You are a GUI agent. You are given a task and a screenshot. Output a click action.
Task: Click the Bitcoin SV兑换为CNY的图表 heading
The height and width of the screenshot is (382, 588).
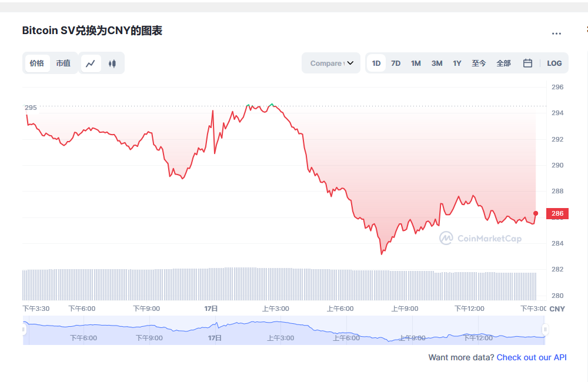coord(92,31)
